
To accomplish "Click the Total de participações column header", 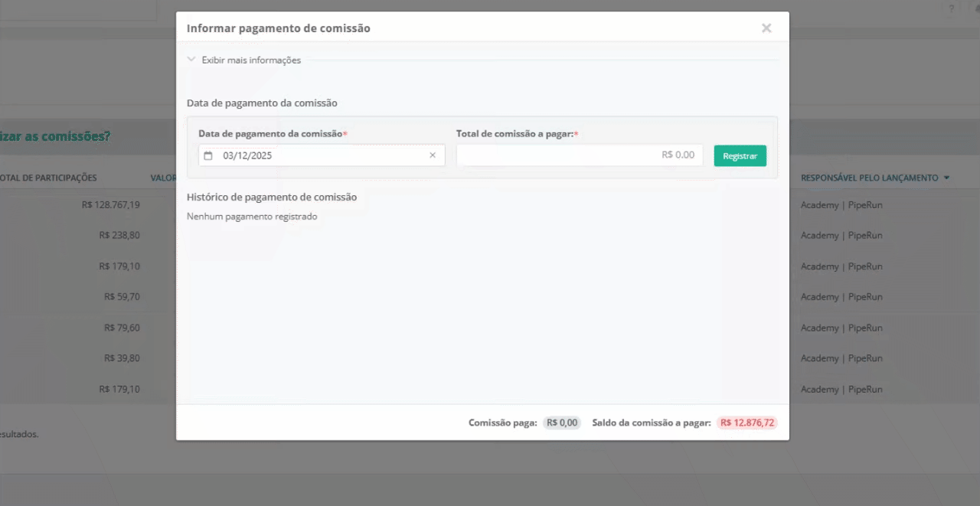I will [48, 178].
